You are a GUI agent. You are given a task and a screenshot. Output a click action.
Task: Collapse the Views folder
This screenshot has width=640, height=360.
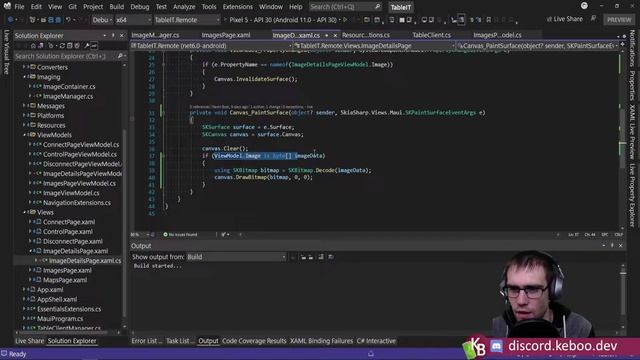coord(24,212)
